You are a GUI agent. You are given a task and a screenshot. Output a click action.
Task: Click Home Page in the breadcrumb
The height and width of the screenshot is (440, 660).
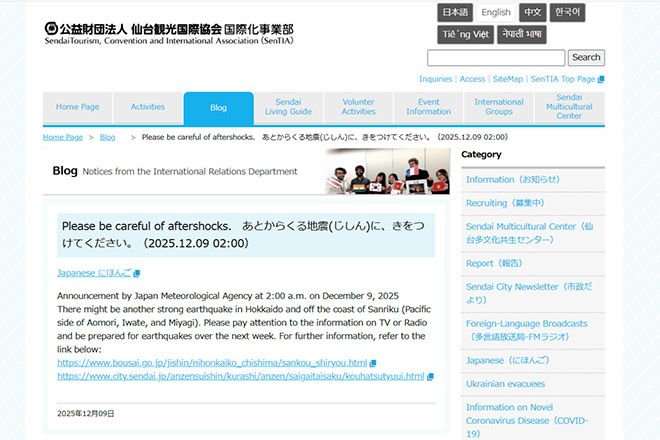[x=62, y=137]
